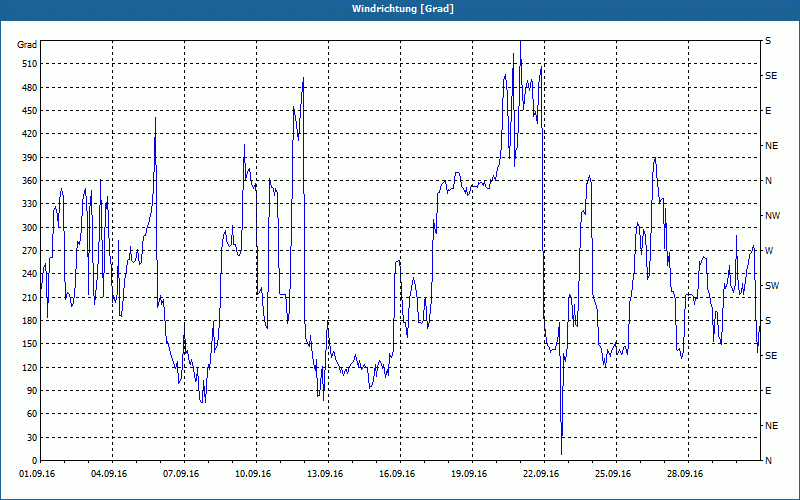Click the "Grad" unit label on y-axis
The width and height of the screenshot is (800, 500).
click(x=27, y=45)
